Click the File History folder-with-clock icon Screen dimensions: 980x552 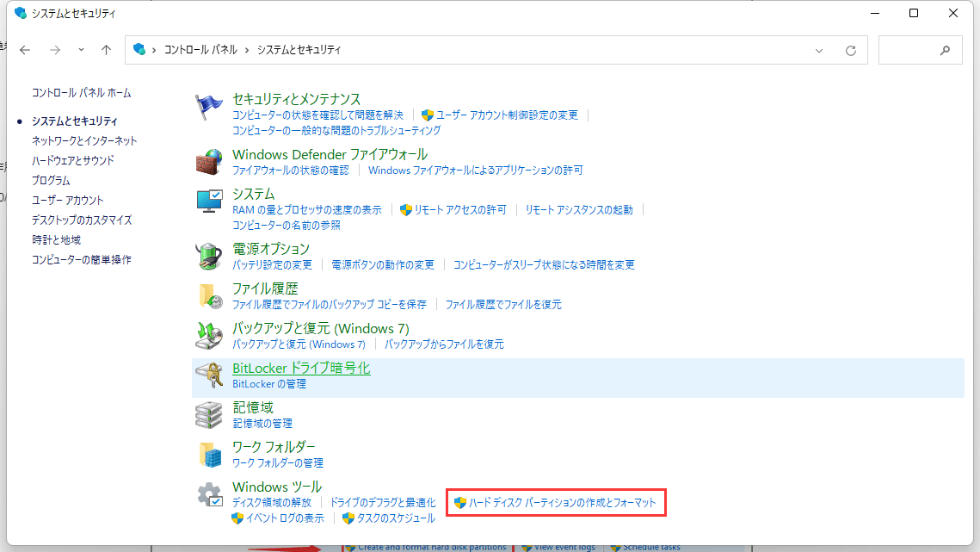[208, 296]
